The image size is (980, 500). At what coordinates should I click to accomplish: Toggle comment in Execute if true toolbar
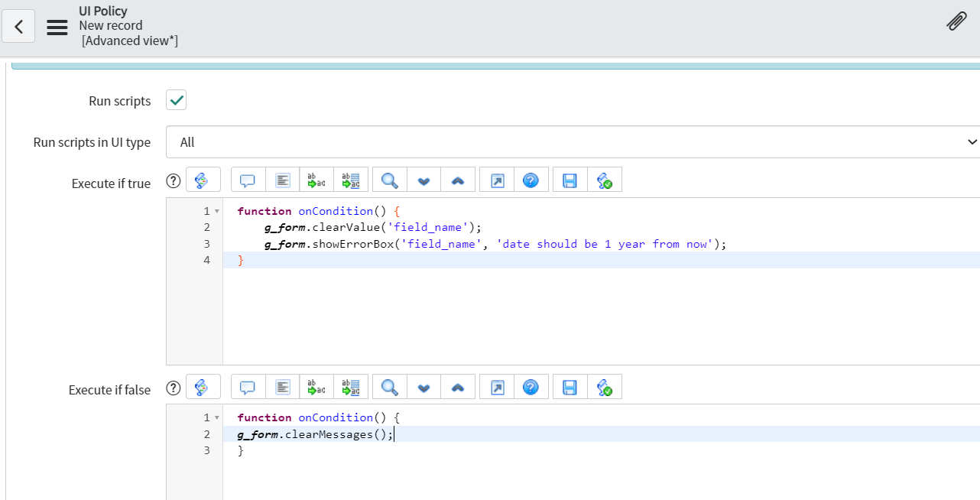click(x=248, y=180)
